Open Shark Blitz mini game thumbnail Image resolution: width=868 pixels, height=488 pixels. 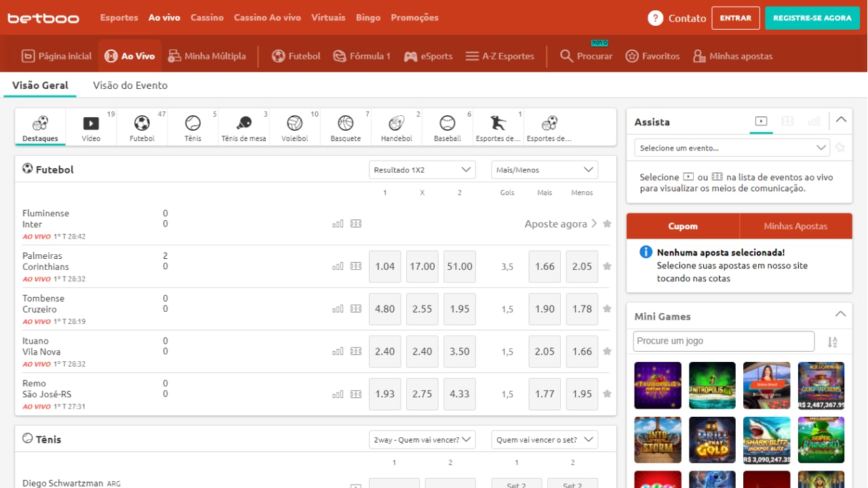pos(766,440)
